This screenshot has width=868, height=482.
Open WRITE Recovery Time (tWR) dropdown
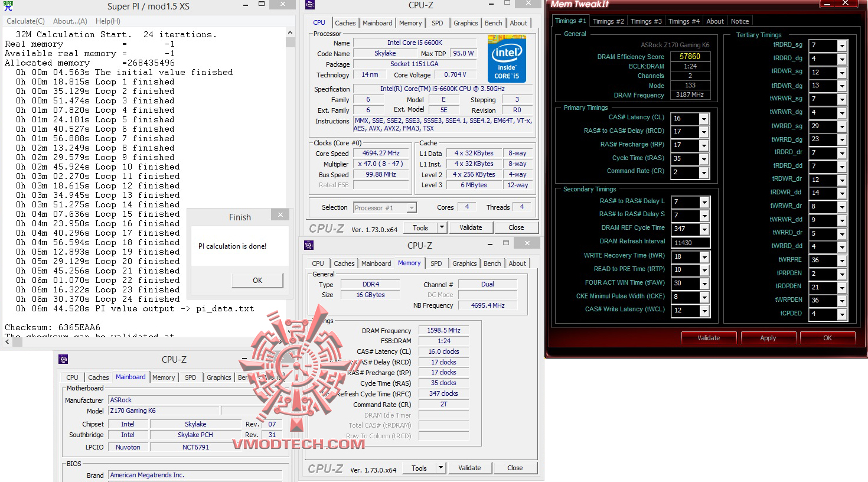704,257
